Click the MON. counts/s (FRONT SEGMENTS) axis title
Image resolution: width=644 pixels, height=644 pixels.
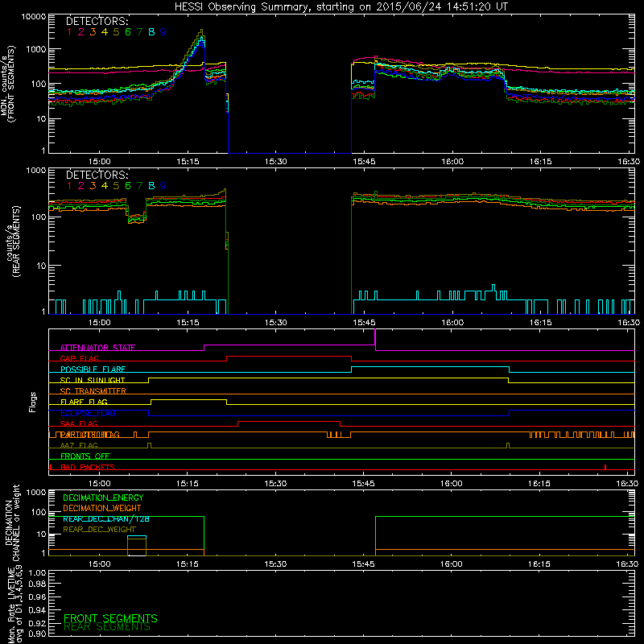[7, 84]
